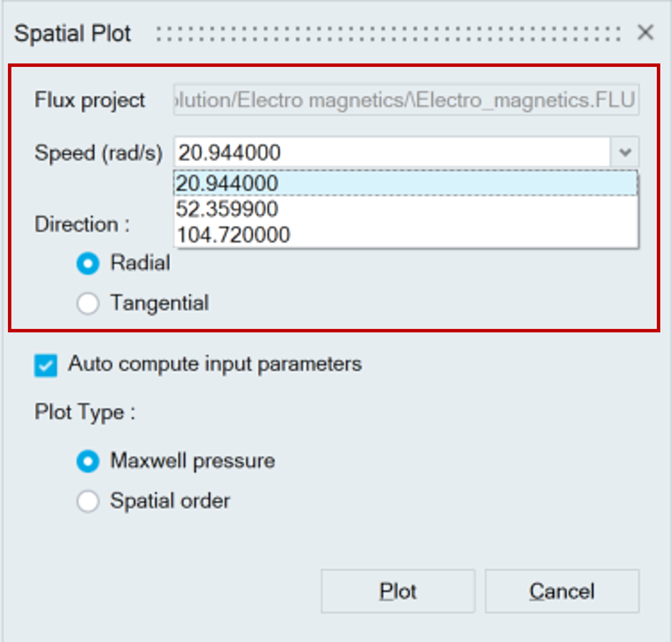
Task: Choose Maxwell pressure plot type
Action: (88, 461)
